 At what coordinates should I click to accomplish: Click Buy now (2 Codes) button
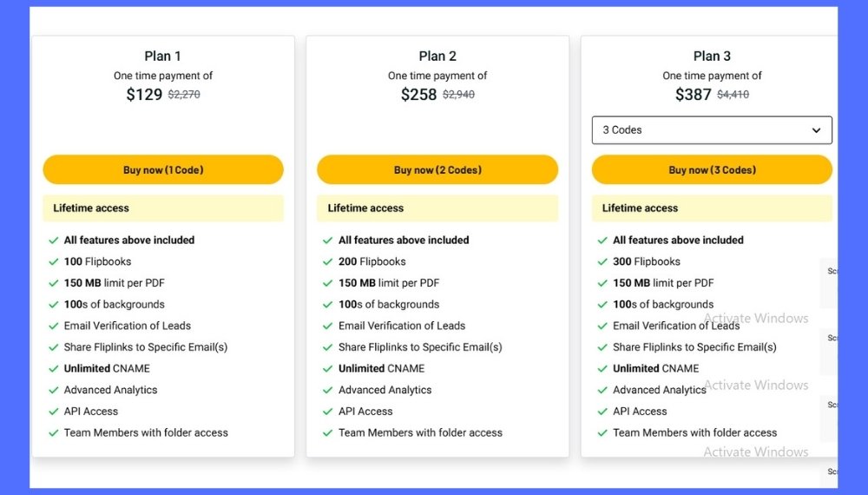(x=437, y=170)
